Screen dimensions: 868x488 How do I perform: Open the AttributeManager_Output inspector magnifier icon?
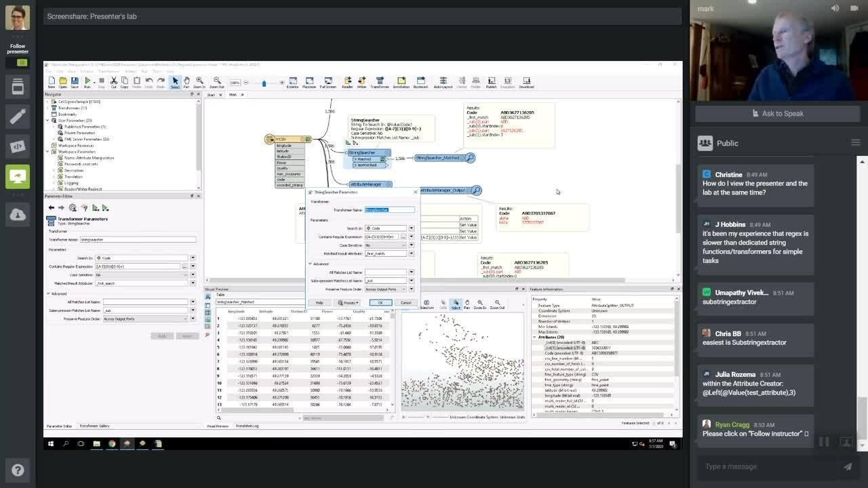click(x=476, y=190)
